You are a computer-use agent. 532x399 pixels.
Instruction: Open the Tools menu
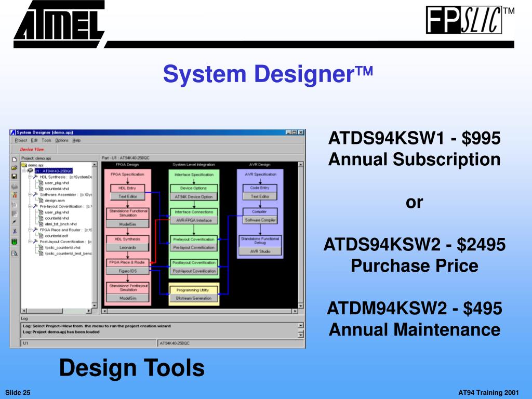coord(46,140)
